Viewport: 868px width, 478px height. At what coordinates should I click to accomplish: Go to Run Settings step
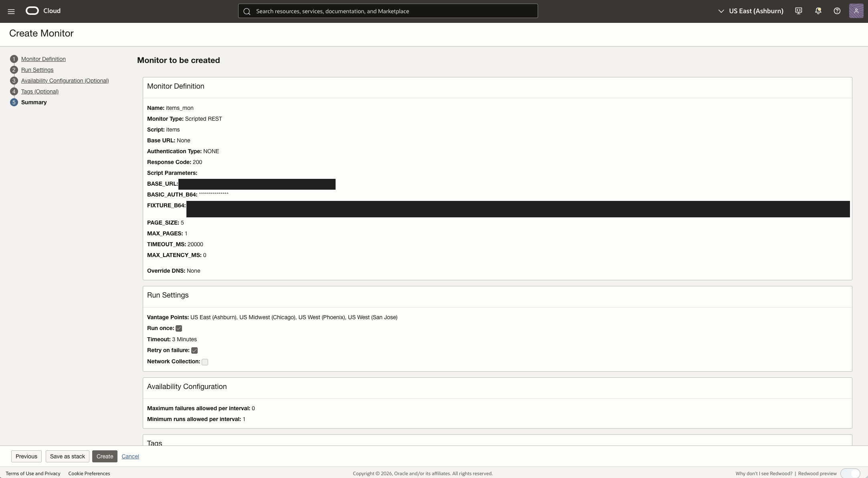pyautogui.click(x=37, y=70)
